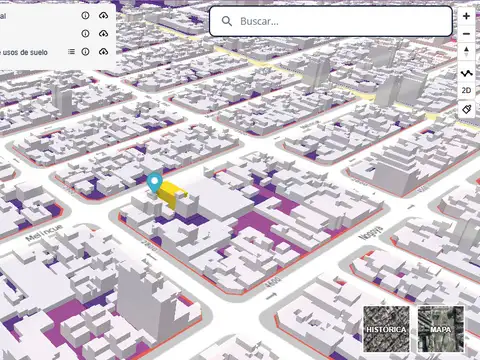Open info for usos de suelo layer
This screenshot has height=360, width=480.
[85, 52]
